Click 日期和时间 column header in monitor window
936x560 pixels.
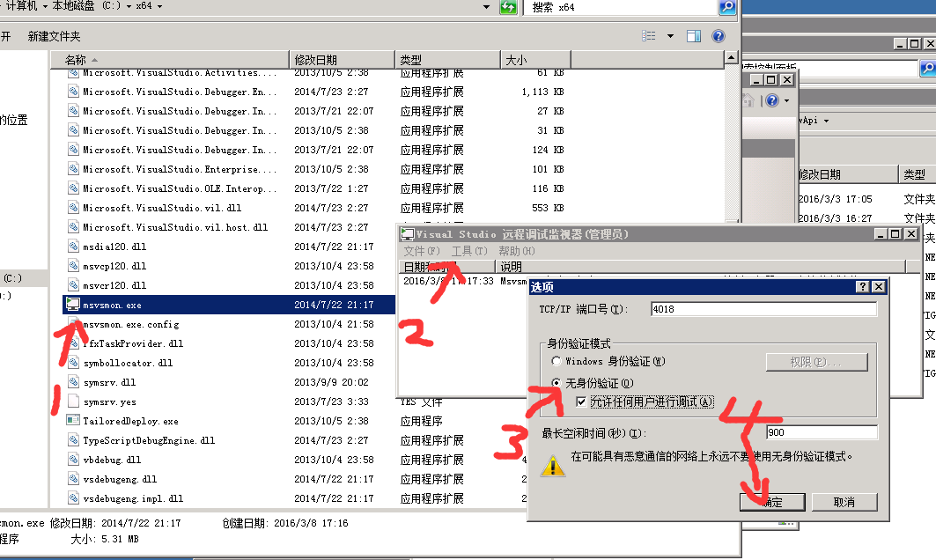click(x=446, y=266)
